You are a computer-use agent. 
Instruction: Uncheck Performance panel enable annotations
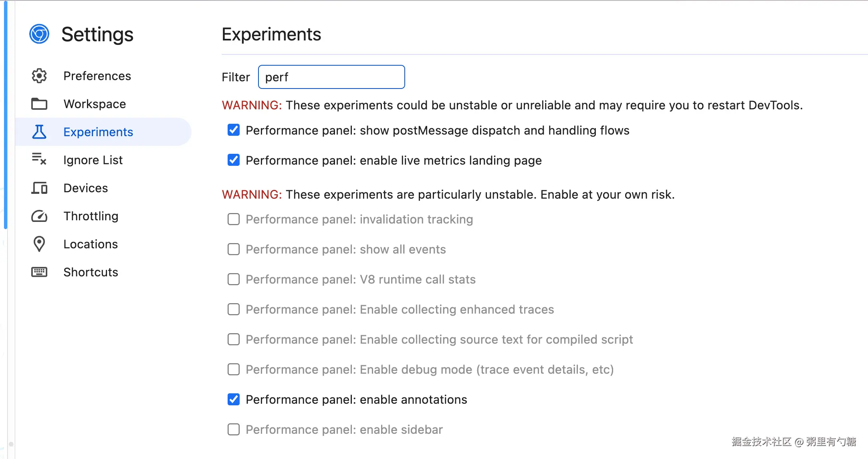[x=234, y=399]
